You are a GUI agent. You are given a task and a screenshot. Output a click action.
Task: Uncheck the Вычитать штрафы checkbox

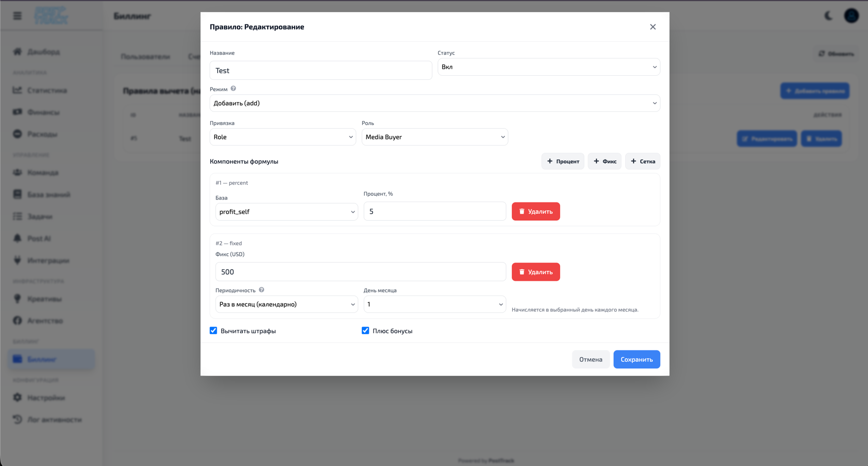click(x=213, y=330)
